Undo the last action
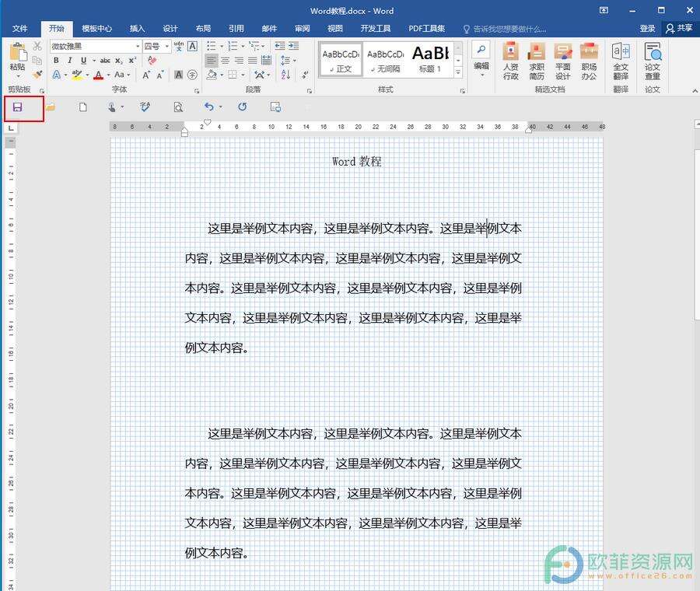Image resolution: width=700 pixels, height=591 pixels. (x=209, y=107)
